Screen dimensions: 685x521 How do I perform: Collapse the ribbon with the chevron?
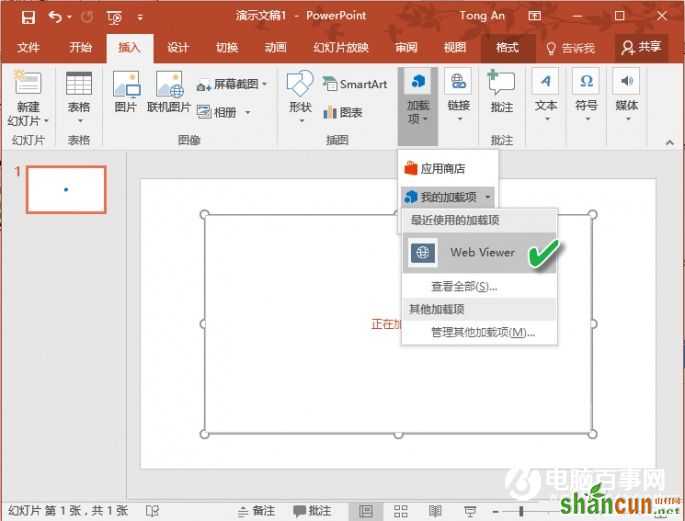click(x=670, y=142)
